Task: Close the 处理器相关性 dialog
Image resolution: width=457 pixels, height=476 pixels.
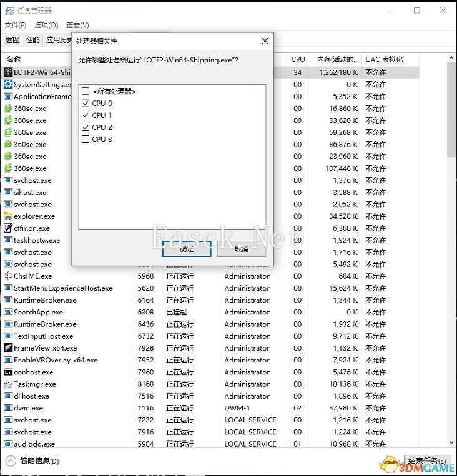Action: click(x=265, y=41)
